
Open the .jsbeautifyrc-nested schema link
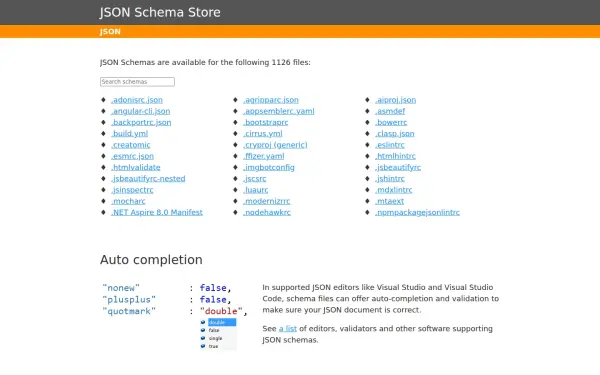pyautogui.click(x=148, y=179)
